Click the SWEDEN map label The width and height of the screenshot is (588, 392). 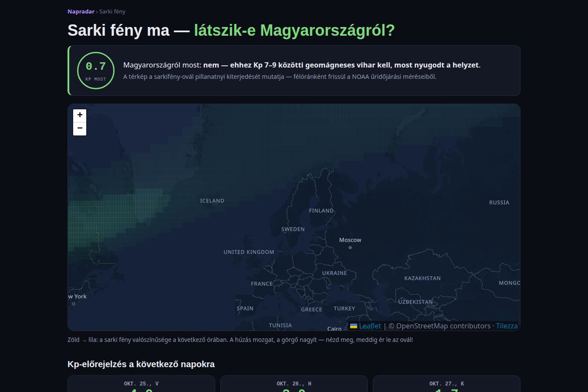293,229
